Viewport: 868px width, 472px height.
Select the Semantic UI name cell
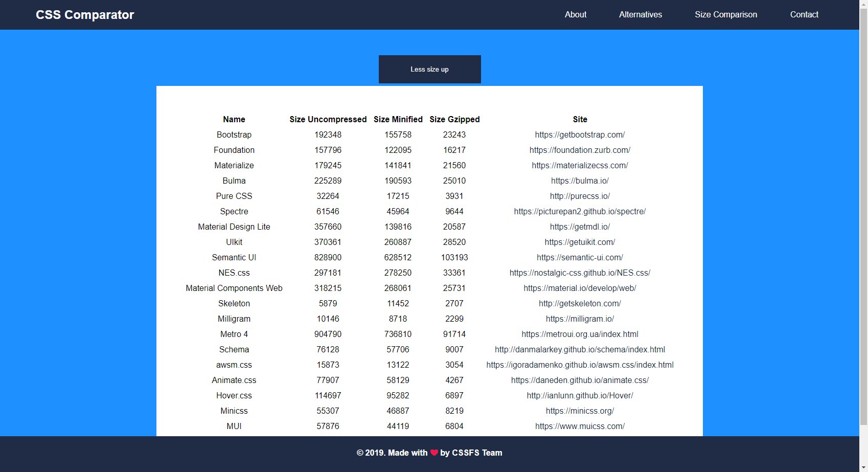[x=234, y=257]
